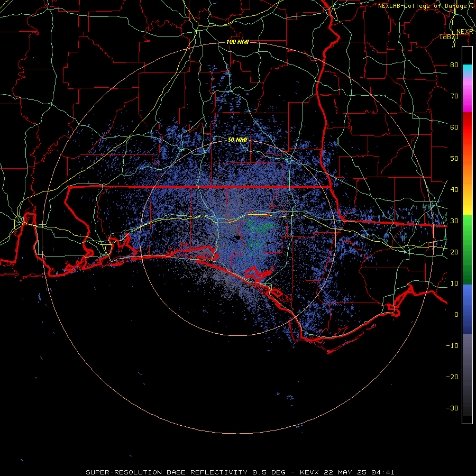Click the 100 NMI range ring label
Viewport: 476px width, 476px height.
(x=237, y=42)
